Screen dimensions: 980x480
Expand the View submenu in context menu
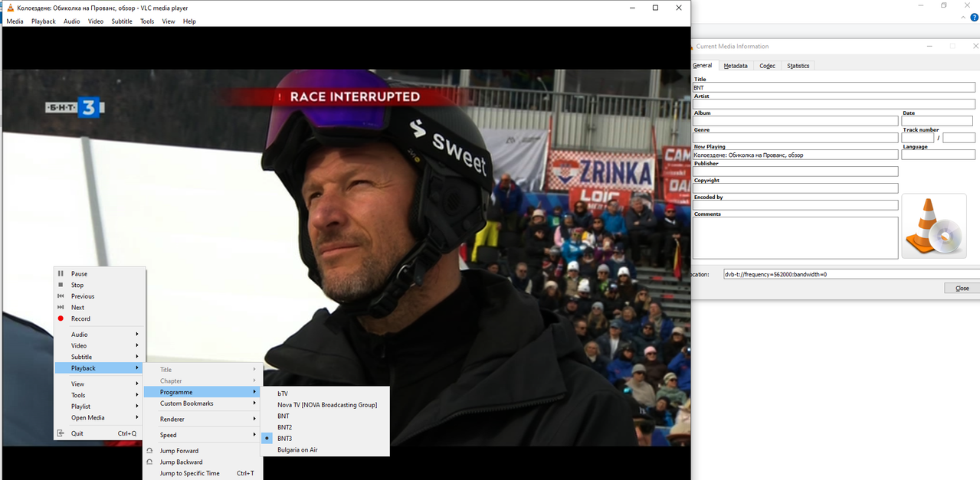[99, 384]
